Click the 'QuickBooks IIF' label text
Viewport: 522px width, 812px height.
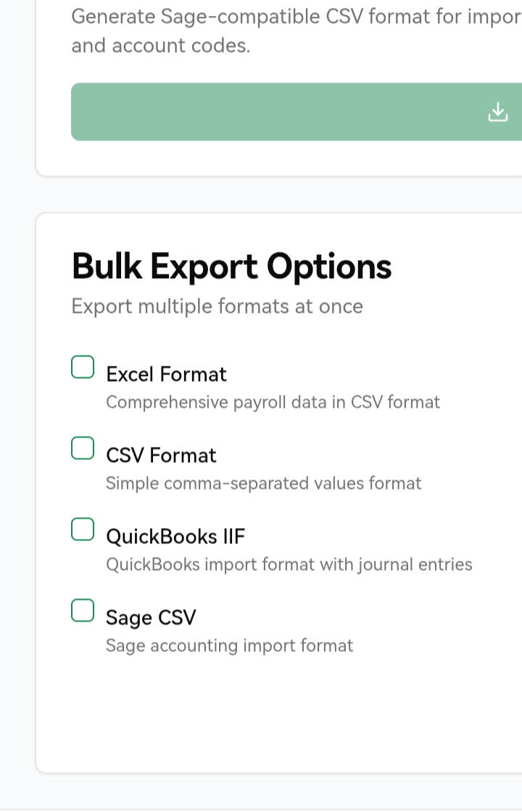tap(175, 536)
